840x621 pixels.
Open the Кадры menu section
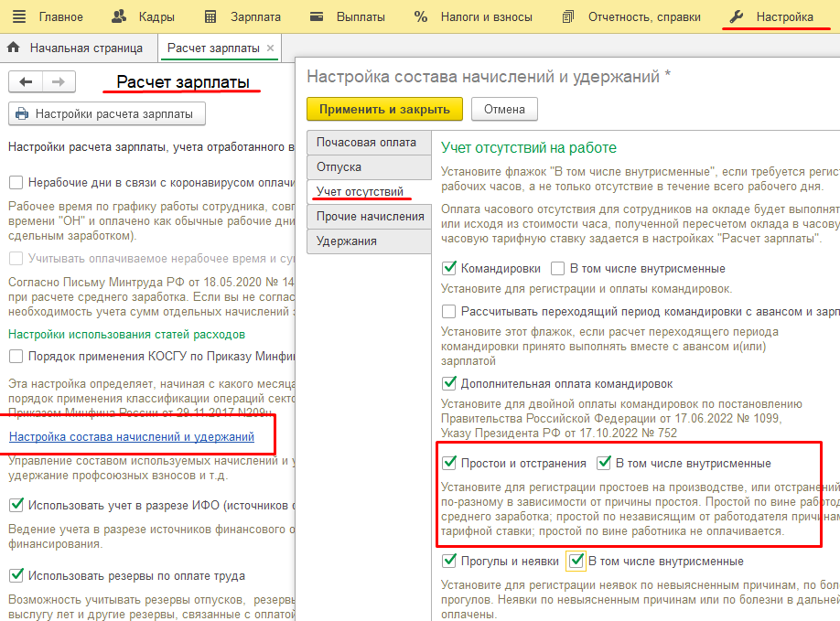[x=156, y=17]
